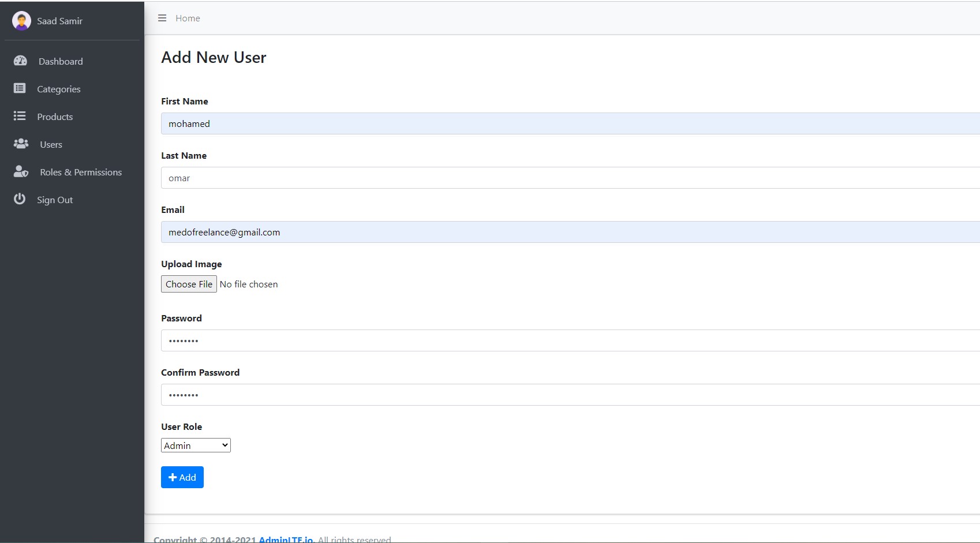980x543 pixels.
Task: Click inside the Confirm Password field
Action: click(x=404, y=395)
